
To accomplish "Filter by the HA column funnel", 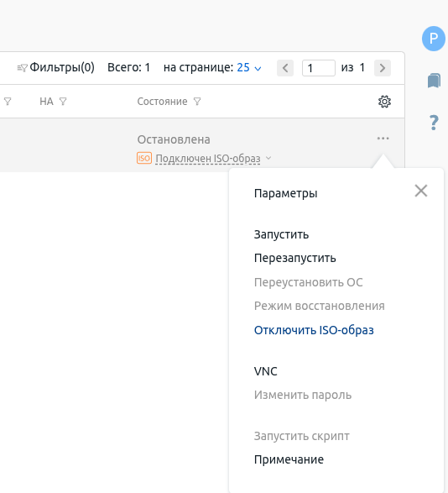I will tap(63, 102).
